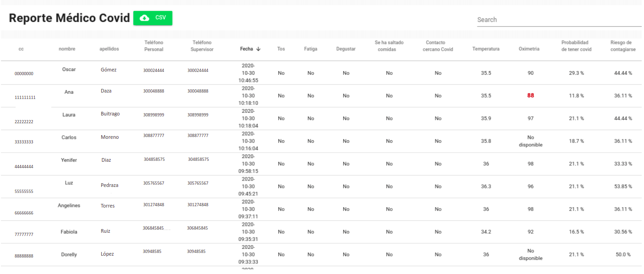Click the Fecha sort arrow icon
The width and height of the screenshot is (644, 274).
258,49
